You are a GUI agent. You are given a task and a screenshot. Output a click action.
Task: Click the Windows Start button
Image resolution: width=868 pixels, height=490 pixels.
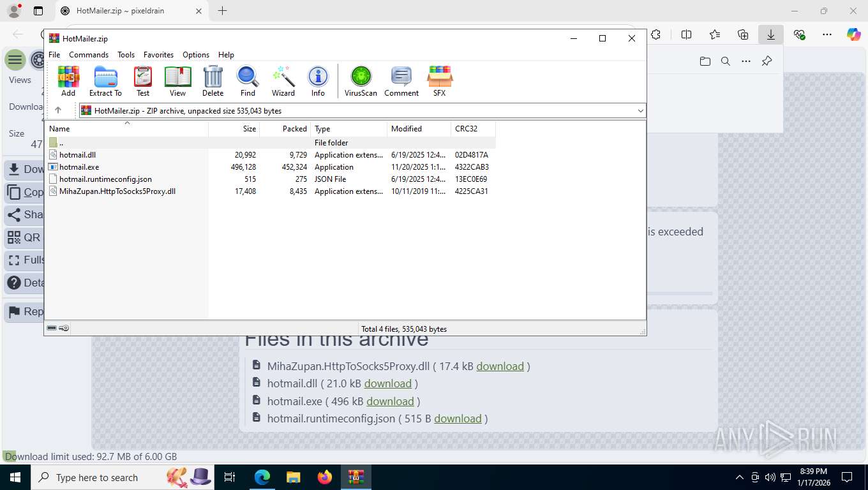pos(15,477)
